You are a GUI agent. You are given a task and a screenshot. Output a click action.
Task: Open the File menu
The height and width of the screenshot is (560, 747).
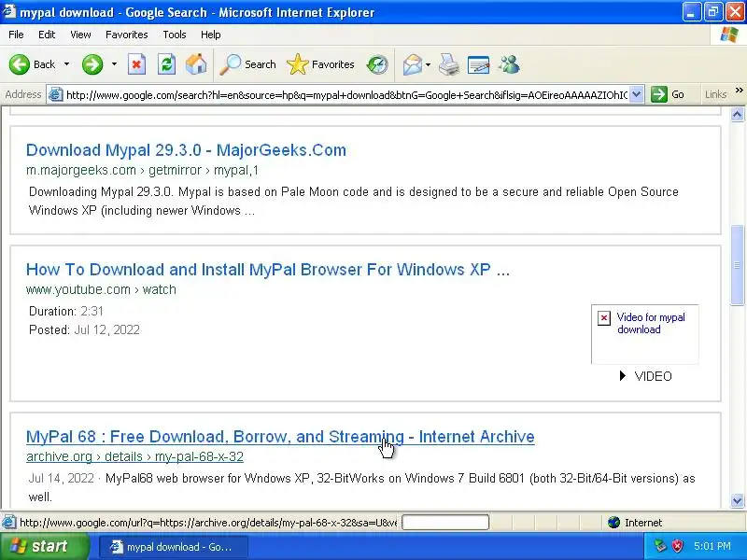(16, 35)
